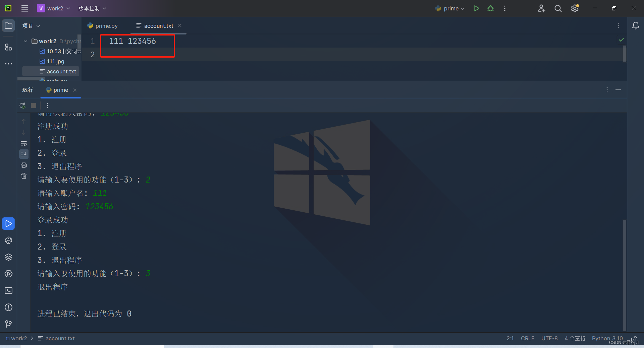Open IDE settings gear
644x348 pixels.
(575, 8)
